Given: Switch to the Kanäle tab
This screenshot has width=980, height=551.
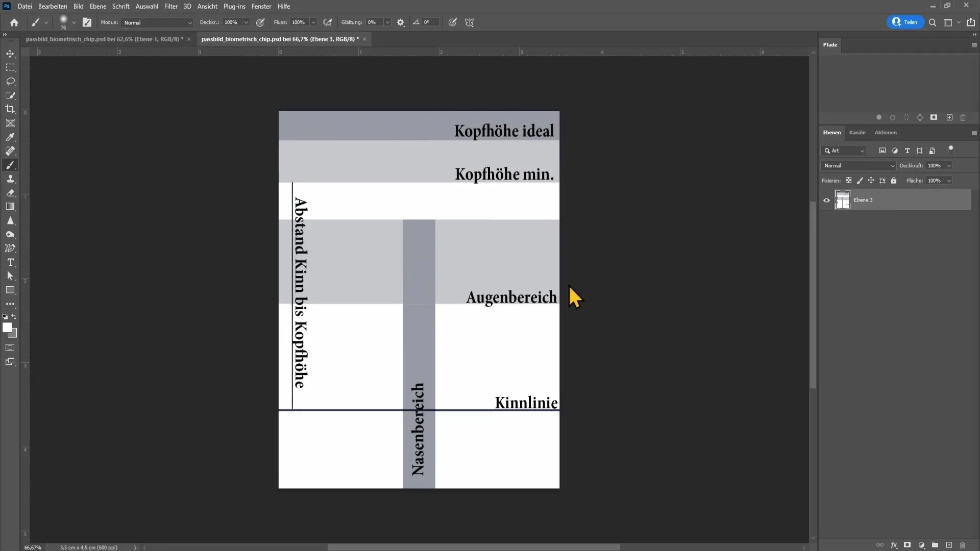Looking at the screenshot, I should (x=857, y=133).
